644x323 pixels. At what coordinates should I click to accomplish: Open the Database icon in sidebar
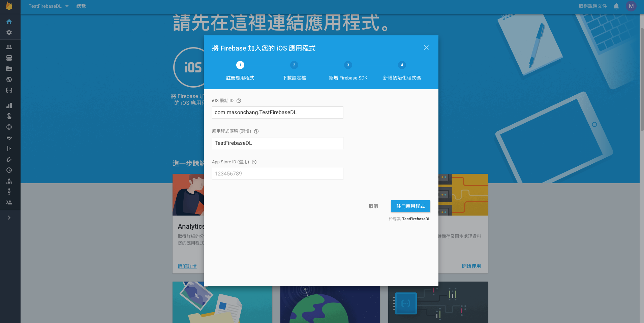point(9,58)
